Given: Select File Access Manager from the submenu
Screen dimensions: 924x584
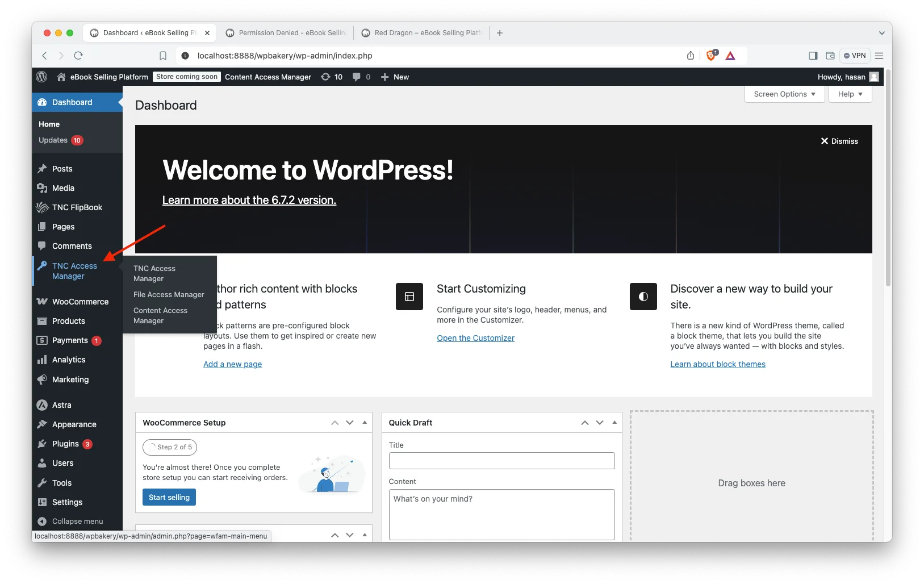Looking at the screenshot, I should point(169,294).
